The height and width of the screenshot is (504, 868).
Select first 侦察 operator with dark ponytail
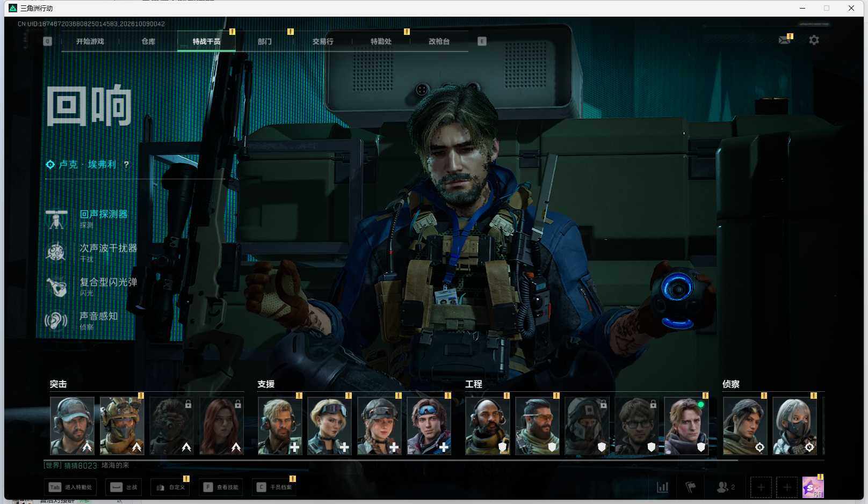pos(745,426)
